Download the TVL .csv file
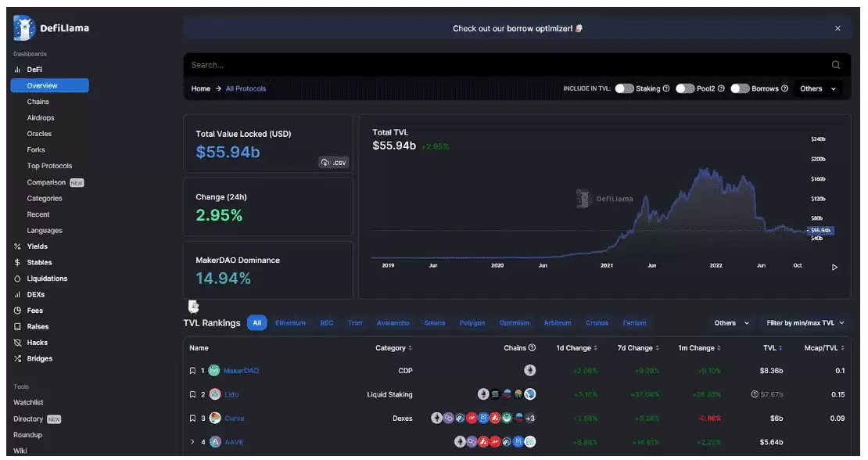The height and width of the screenshot is (460, 868). tap(333, 163)
